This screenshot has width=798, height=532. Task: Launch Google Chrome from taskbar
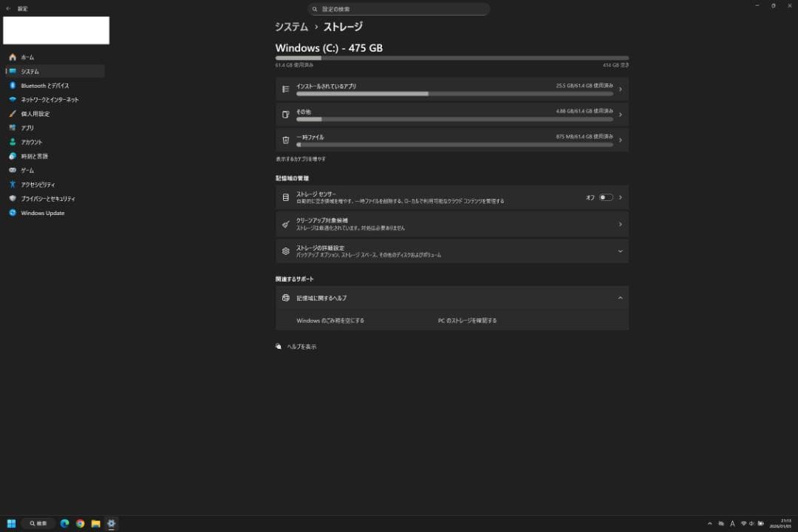point(80,523)
